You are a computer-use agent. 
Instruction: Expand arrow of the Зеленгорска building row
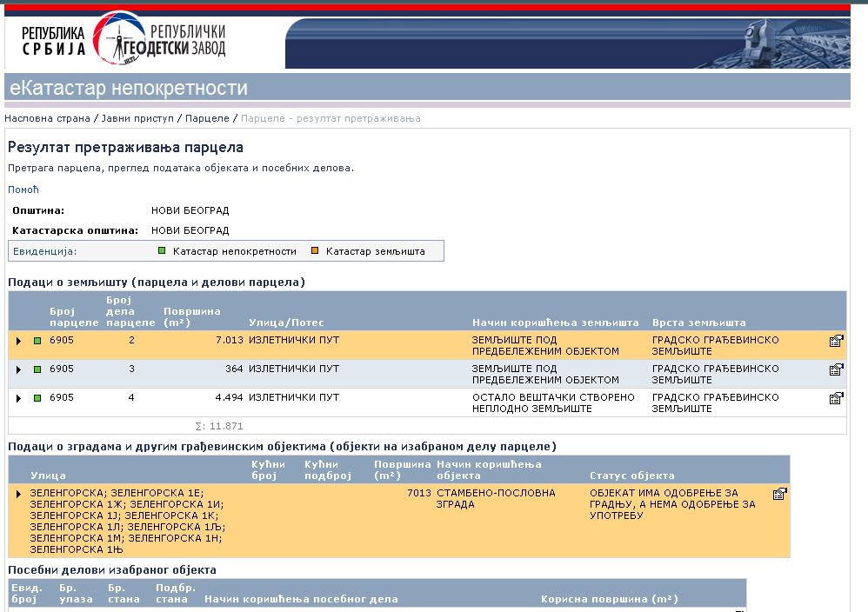coord(19,494)
